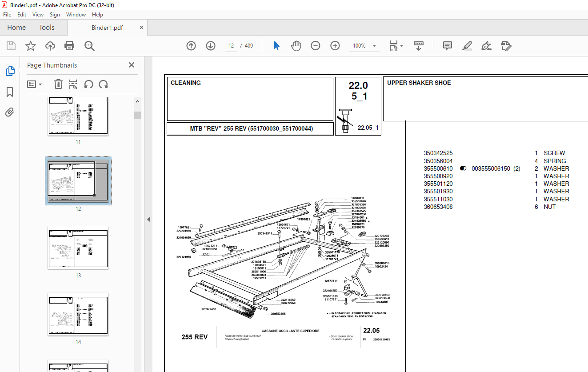Open the View menu
Screen dimensions: 588x372
(x=38, y=15)
